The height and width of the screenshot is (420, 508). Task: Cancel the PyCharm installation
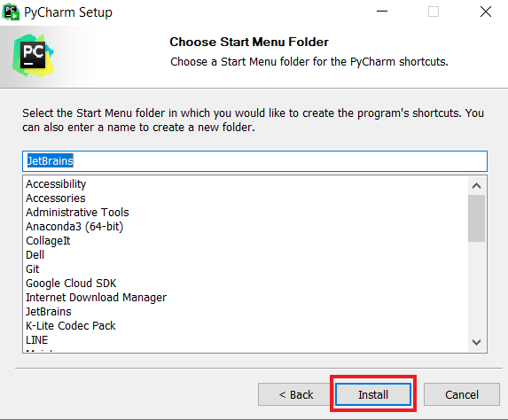point(462,394)
